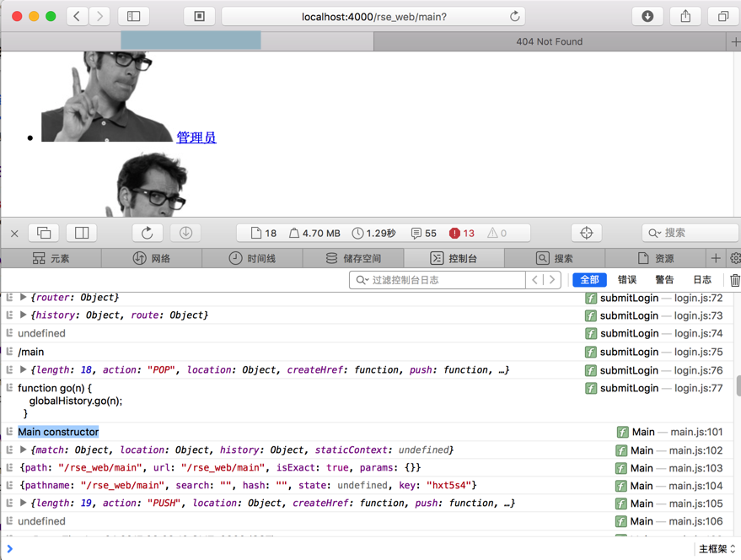Start element selection crosshair tool
Viewport: 741px width, 560px height.
(x=586, y=233)
